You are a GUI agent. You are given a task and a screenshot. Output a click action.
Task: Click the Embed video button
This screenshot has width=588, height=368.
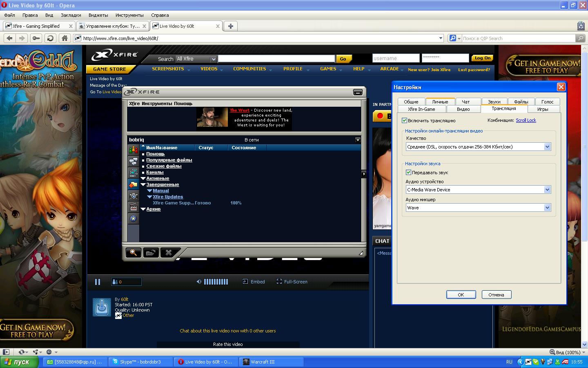(254, 282)
